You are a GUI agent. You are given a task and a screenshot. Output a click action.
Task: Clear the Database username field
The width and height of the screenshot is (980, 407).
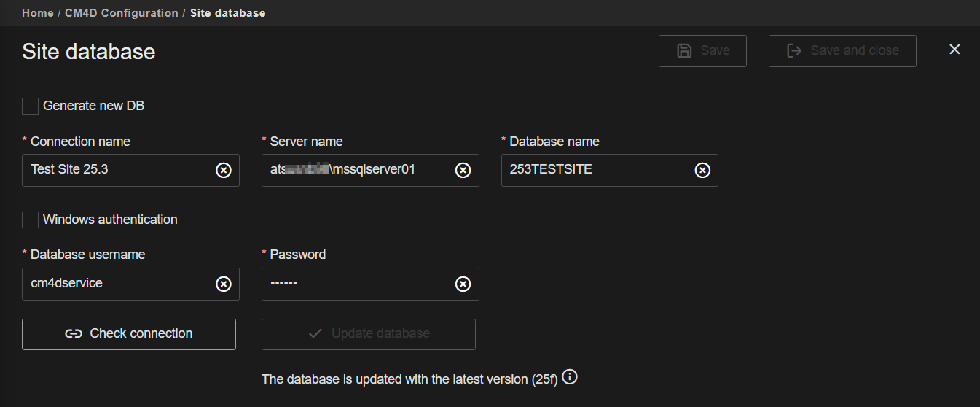pos(224,284)
